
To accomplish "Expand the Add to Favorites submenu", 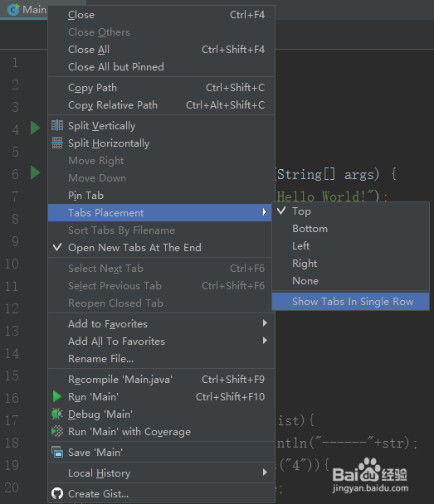I will coord(161,323).
